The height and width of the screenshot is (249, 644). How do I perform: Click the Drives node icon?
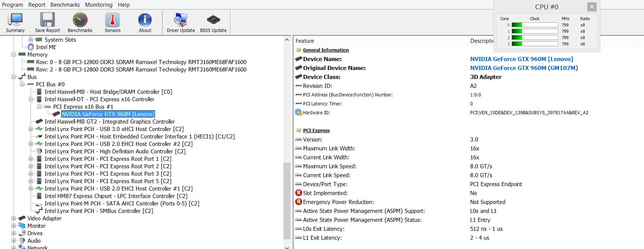coord(22,233)
